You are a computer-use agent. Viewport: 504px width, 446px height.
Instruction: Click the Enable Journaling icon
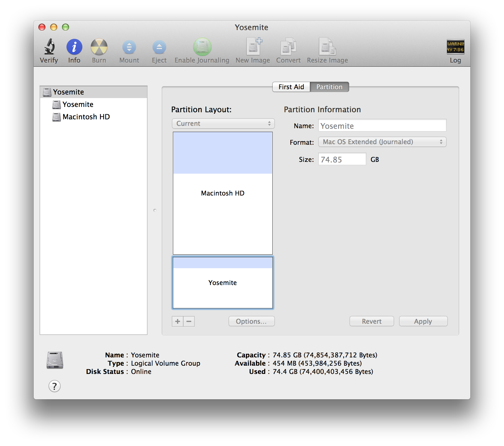(202, 47)
